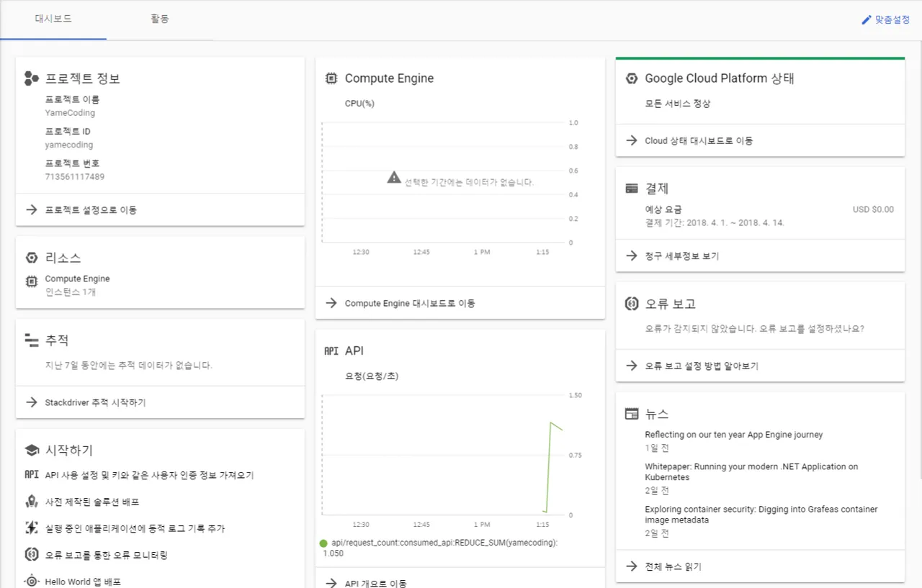Select project ID yamecoding text

click(x=69, y=145)
